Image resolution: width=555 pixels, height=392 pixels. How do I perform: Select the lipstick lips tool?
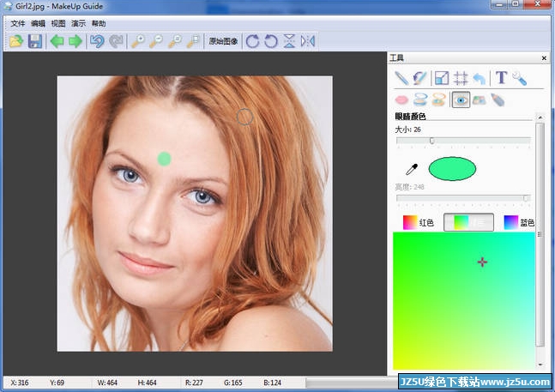pos(401,100)
